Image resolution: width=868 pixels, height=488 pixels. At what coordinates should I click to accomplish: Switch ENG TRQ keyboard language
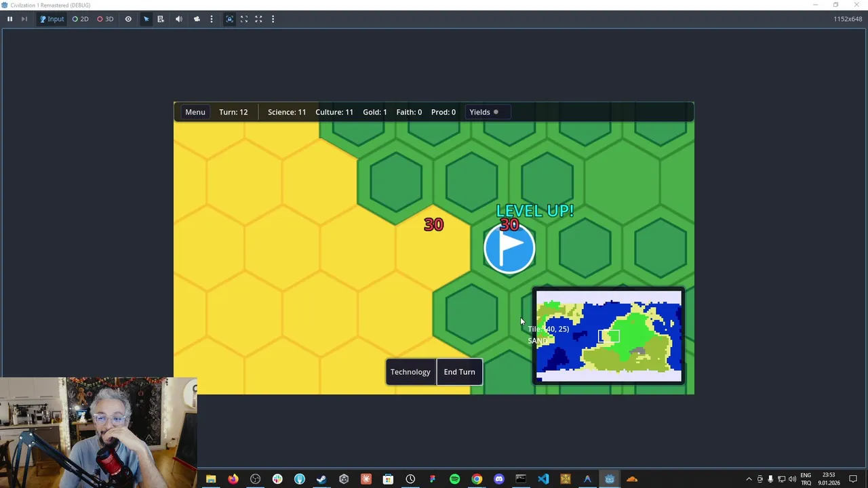(x=806, y=479)
